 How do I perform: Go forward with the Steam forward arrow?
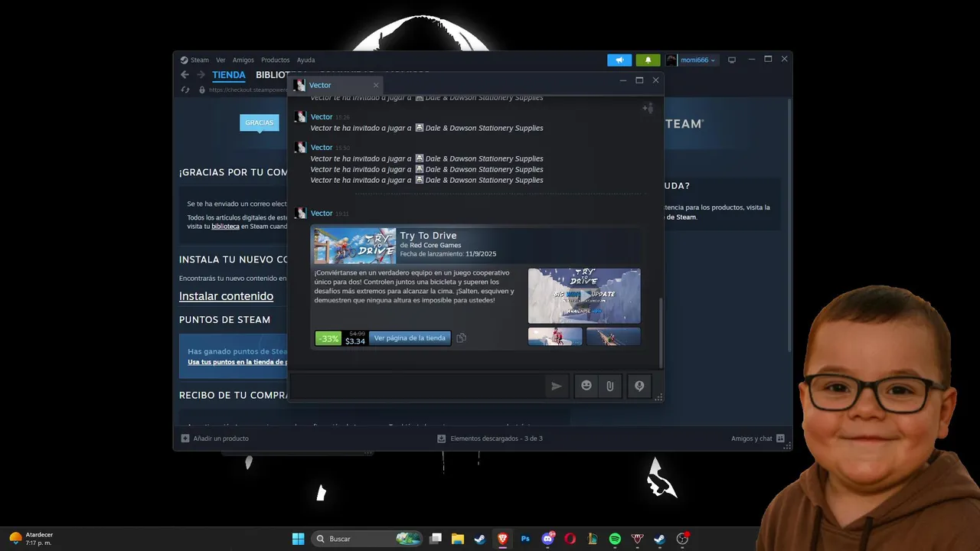point(201,74)
